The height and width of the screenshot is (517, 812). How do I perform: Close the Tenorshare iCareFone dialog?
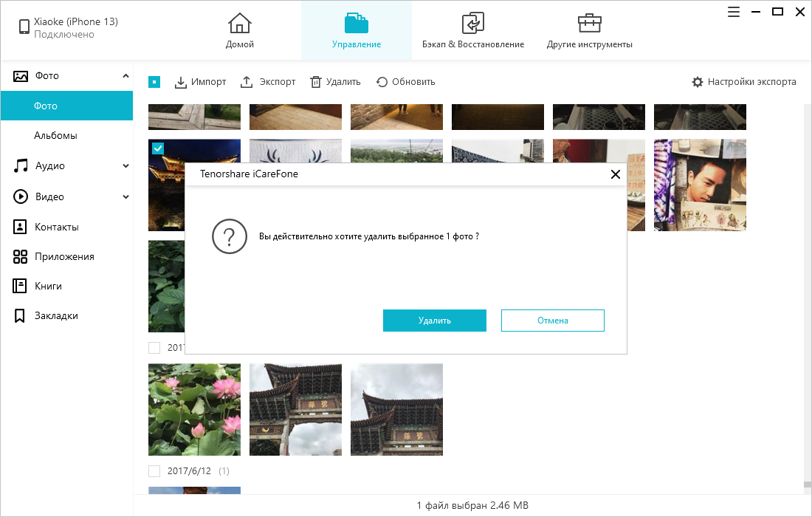click(x=615, y=174)
